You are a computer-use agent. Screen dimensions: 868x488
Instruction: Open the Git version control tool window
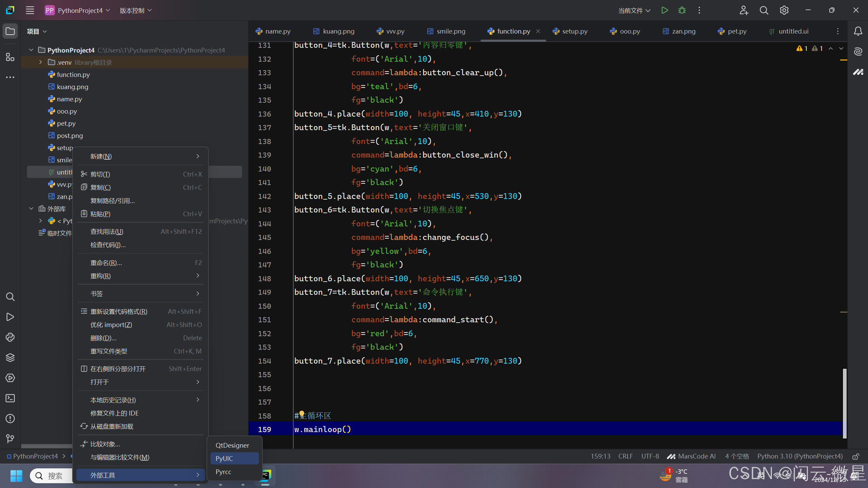coord(10,439)
